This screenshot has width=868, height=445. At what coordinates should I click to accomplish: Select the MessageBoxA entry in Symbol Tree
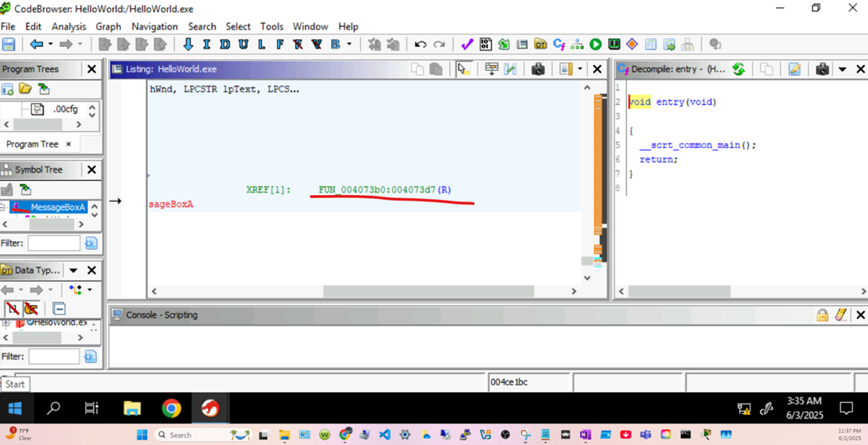(58, 207)
